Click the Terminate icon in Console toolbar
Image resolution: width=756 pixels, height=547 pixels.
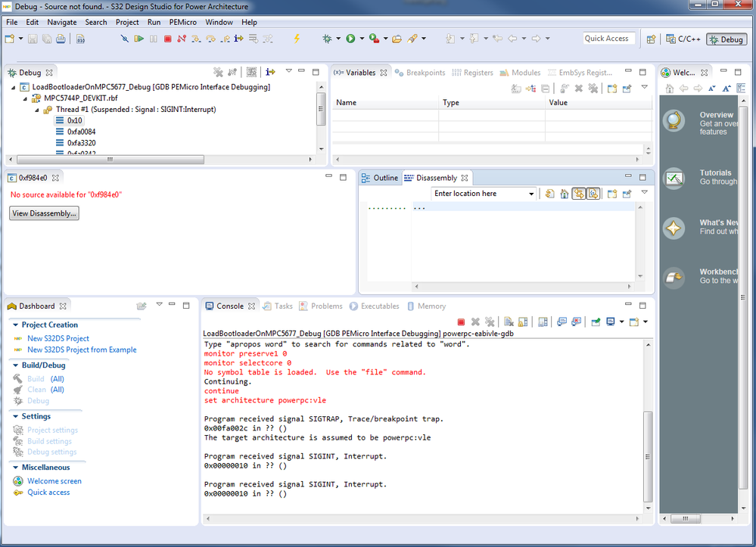tap(461, 322)
